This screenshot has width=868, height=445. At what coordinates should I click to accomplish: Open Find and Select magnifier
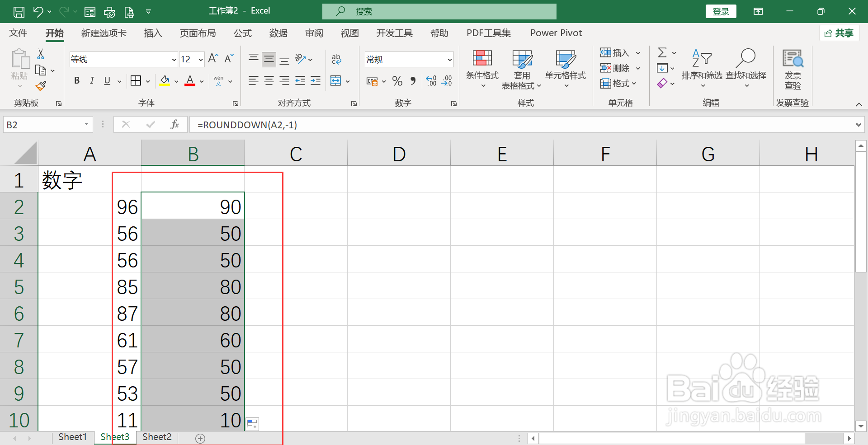click(746, 69)
